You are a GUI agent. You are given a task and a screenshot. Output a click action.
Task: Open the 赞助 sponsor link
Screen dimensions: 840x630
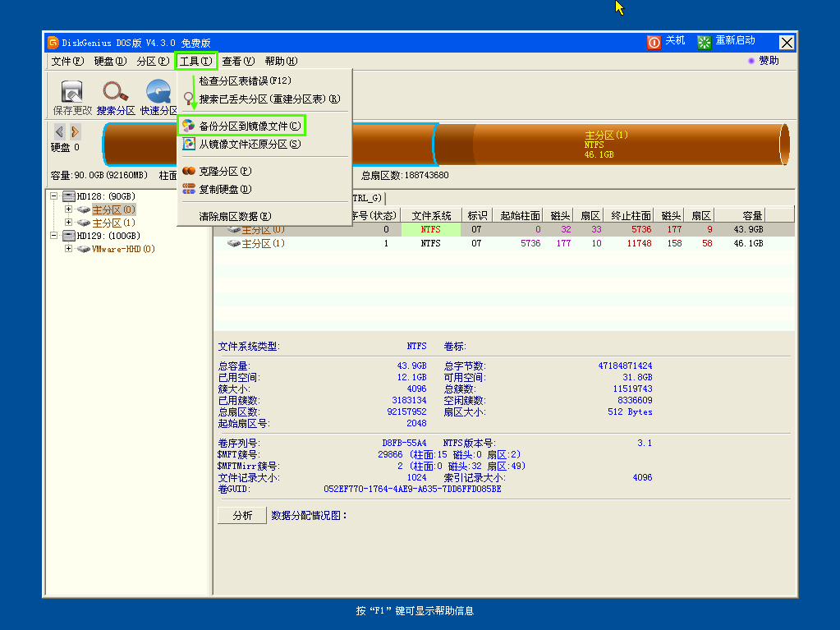pos(769,61)
